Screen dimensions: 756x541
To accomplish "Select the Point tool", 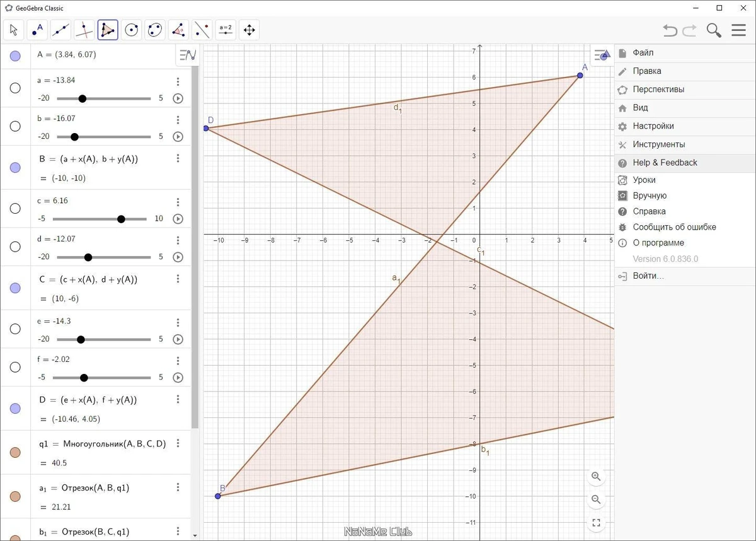I will click(x=38, y=30).
